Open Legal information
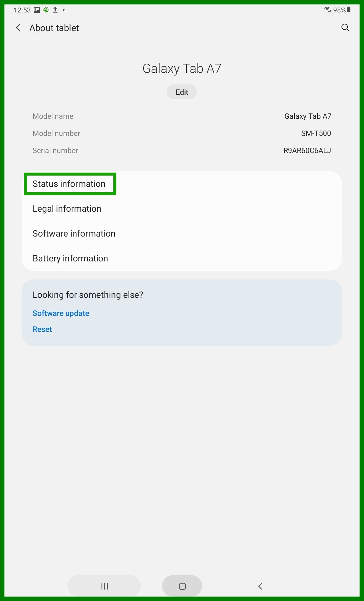364x601 pixels. (x=182, y=208)
